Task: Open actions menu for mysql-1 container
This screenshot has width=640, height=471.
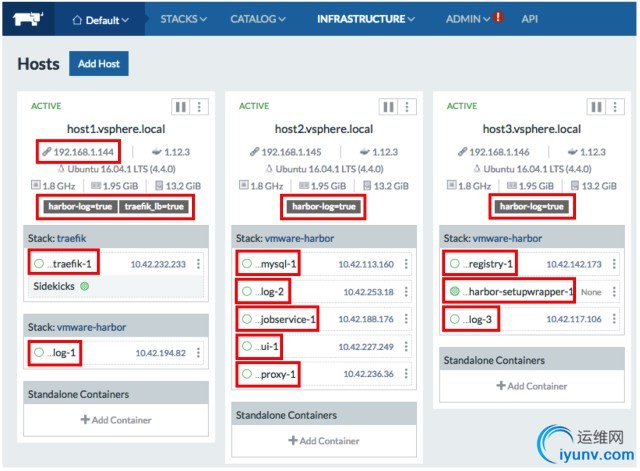Action: point(406,264)
